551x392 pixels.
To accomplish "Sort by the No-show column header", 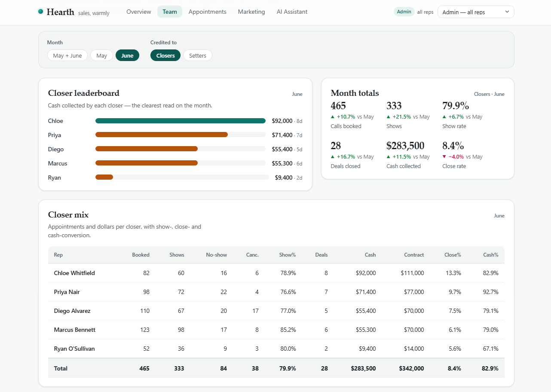I will 216,255.
